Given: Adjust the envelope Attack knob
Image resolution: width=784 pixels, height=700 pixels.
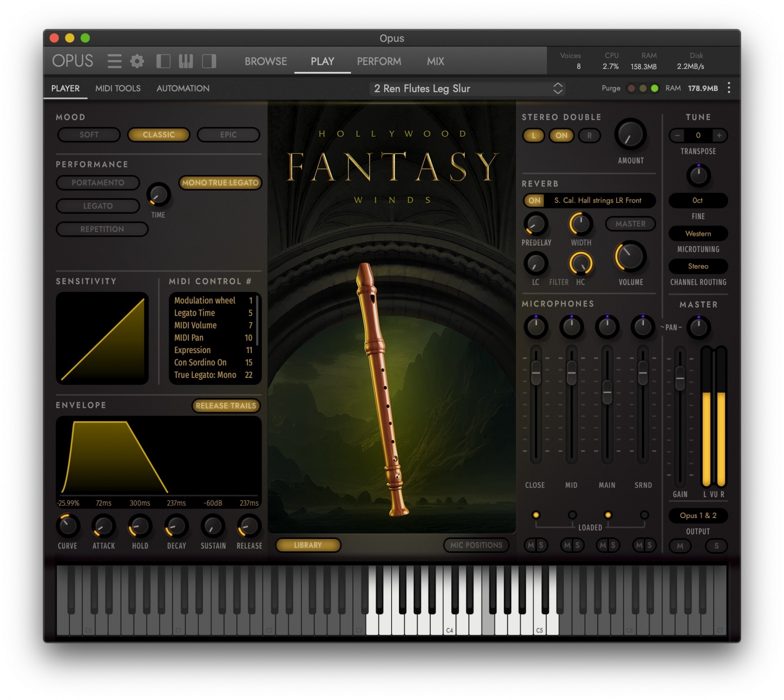Looking at the screenshot, I should (x=104, y=526).
